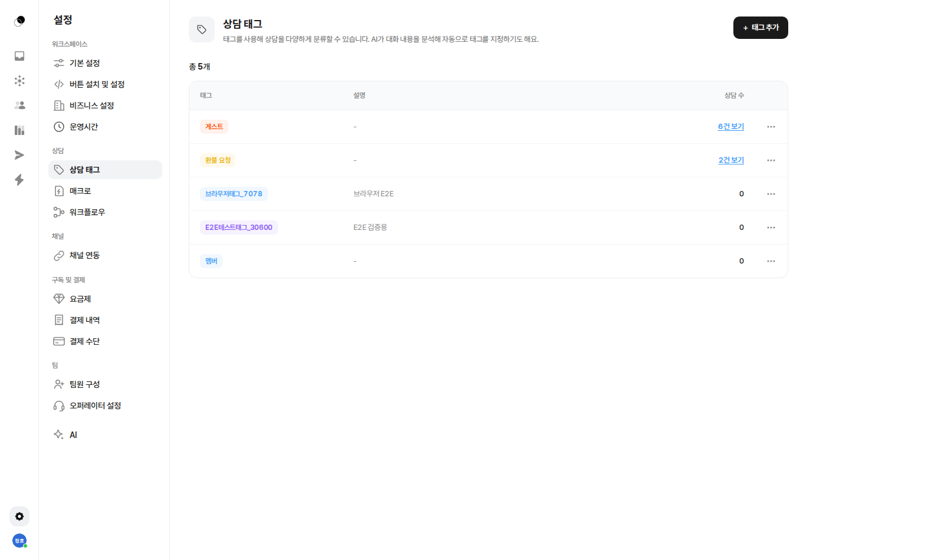Open more options for 멤버 tag row
Screen dimensions: 944x560
pos(771,261)
